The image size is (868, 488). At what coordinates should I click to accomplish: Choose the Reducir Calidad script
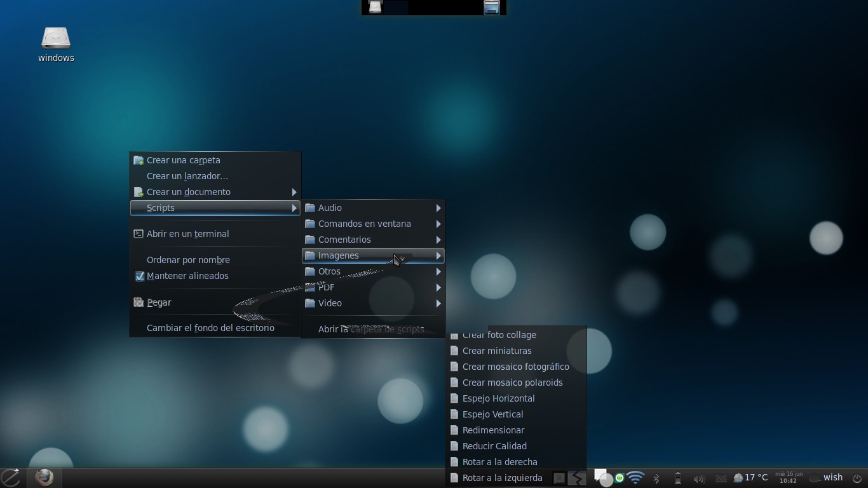(516, 446)
